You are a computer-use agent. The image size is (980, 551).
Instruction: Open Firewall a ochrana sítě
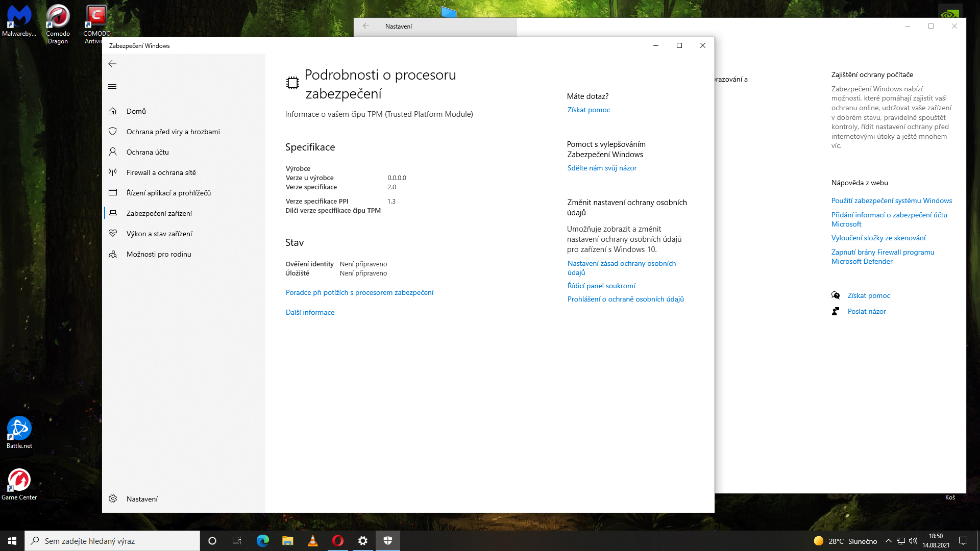pos(161,172)
